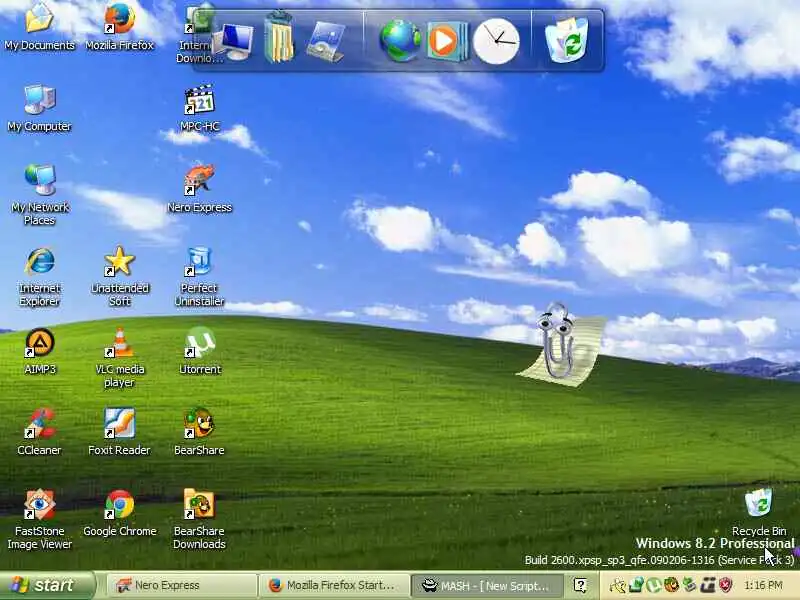
Task: Click the Clippy paperclip assistant
Action: (559, 345)
